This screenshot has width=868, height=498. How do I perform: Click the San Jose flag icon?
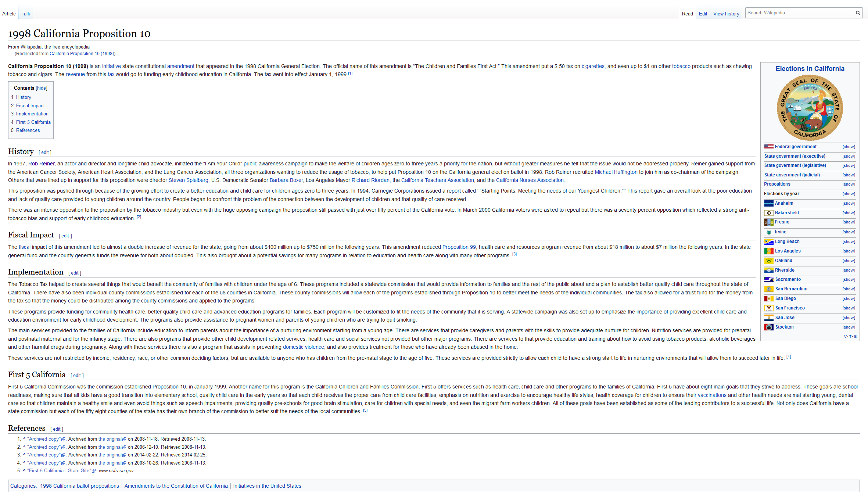[x=769, y=318]
